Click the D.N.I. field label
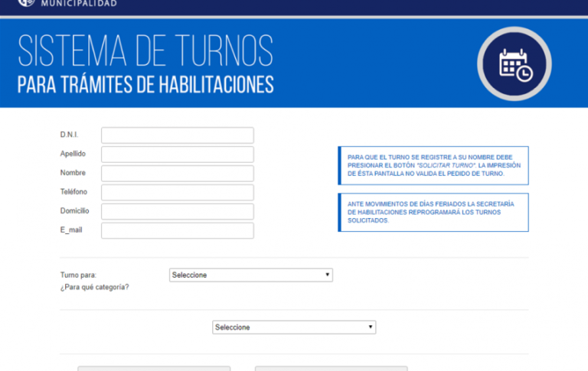The width and height of the screenshot is (588, 371). click(70, 135)
